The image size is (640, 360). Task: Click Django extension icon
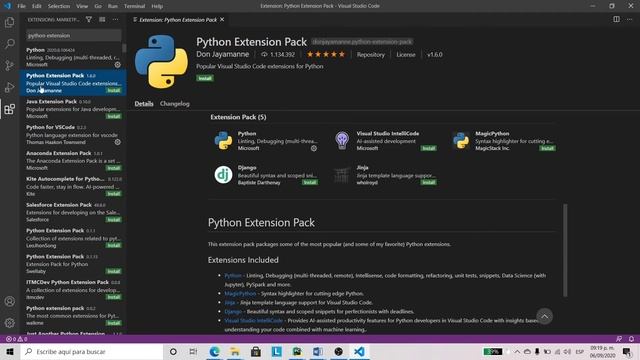pos(223,175)
